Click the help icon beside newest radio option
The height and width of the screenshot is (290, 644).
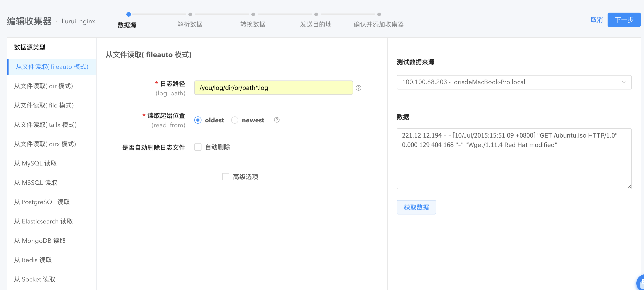[277, 120]
